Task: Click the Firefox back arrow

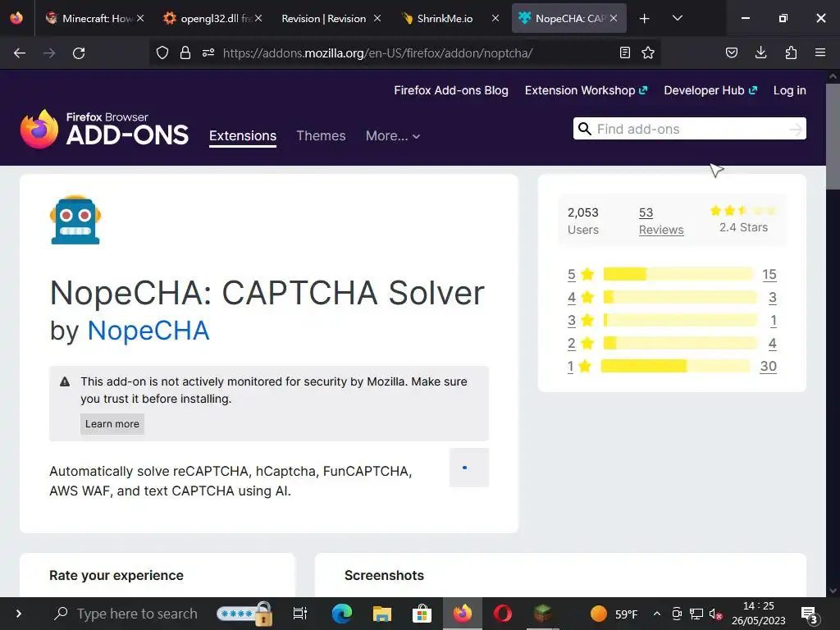Action: click(20, 53)
